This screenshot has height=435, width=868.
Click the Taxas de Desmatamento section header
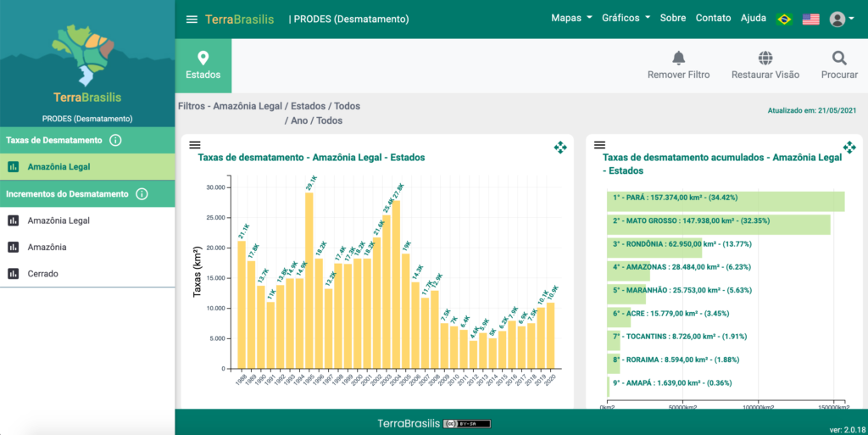[x=87, y=140]
